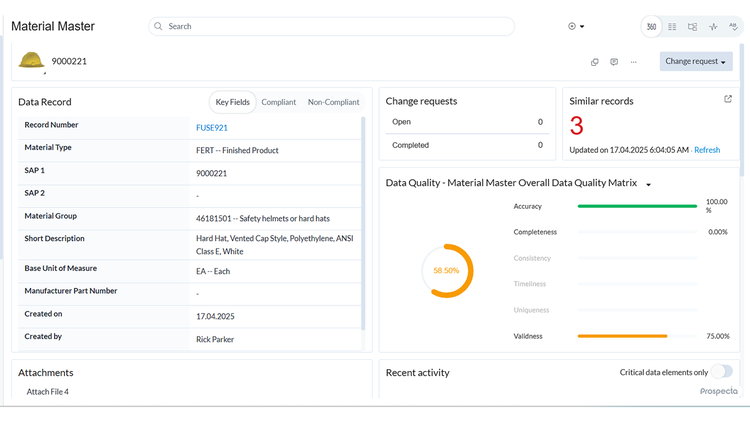750x422 pixels.
Task: Click the similar records count 3
Action: [576, 126]
